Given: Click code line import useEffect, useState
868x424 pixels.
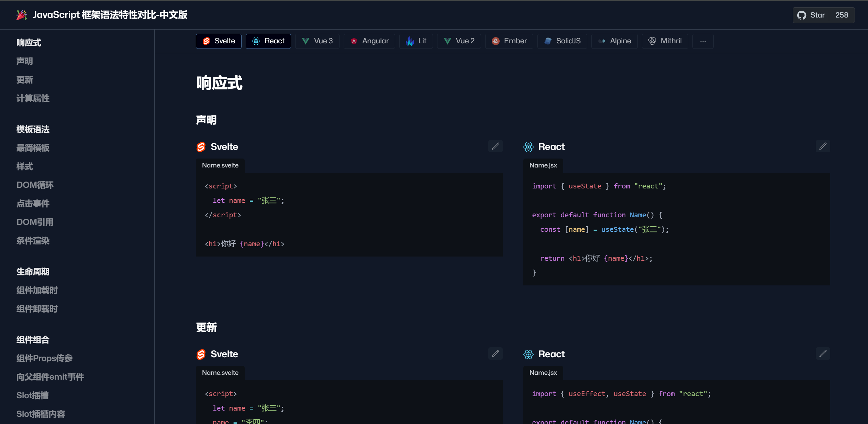Looking at the screenshot, I should click(x=621, y=394).
